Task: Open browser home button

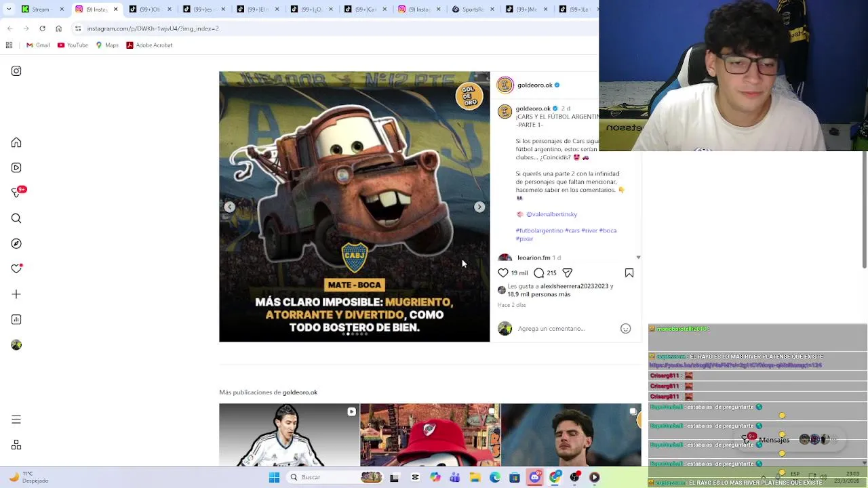Action: click(58, 28)
